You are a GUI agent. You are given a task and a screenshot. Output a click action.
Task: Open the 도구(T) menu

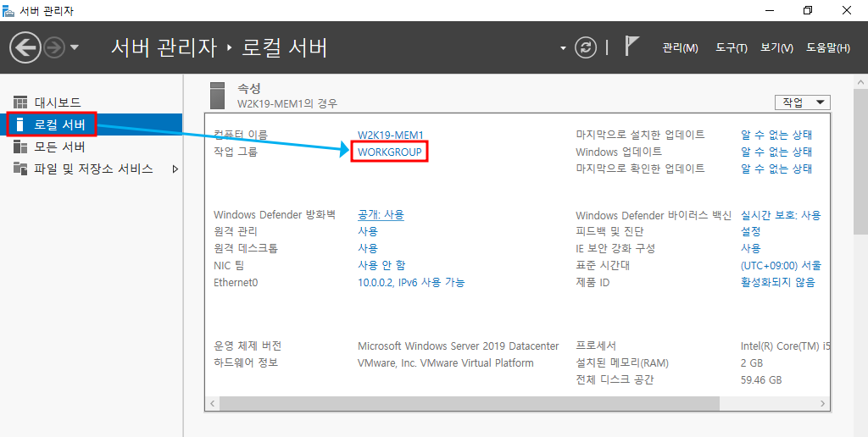coord(732,48)
